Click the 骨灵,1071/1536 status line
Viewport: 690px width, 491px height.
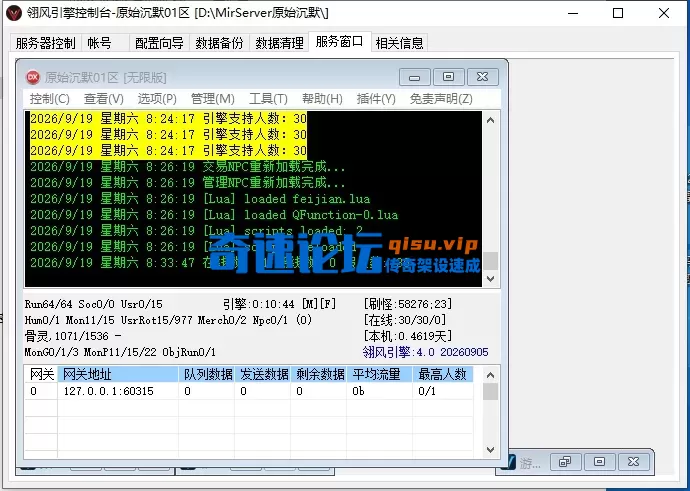pyautogui.click(x=73, y=336)
